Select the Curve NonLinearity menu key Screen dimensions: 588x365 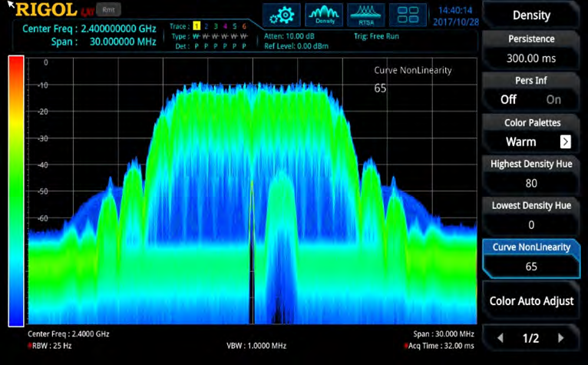coord(531,257)
